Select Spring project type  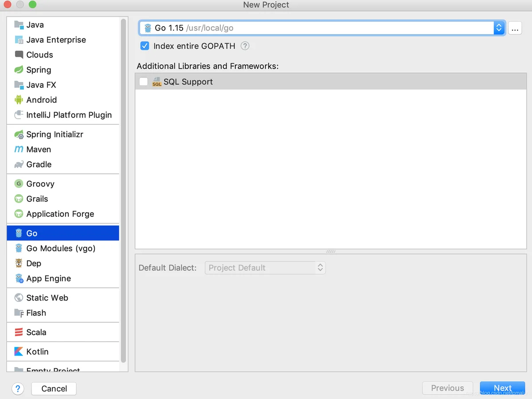pyautogui.click(x=63, y=70)
